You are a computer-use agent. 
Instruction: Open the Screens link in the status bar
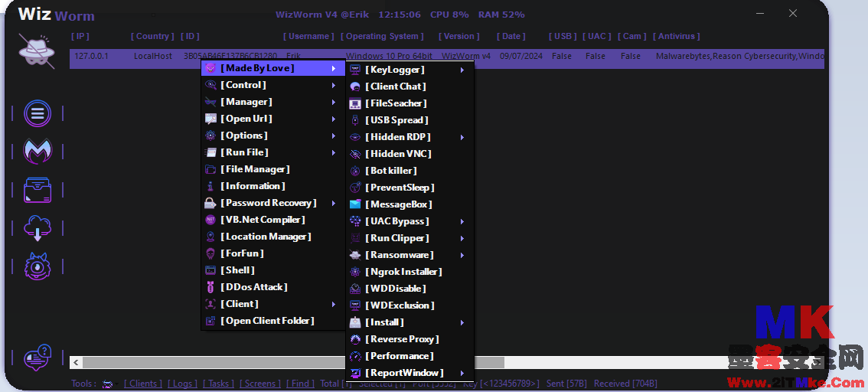point(260,383)
